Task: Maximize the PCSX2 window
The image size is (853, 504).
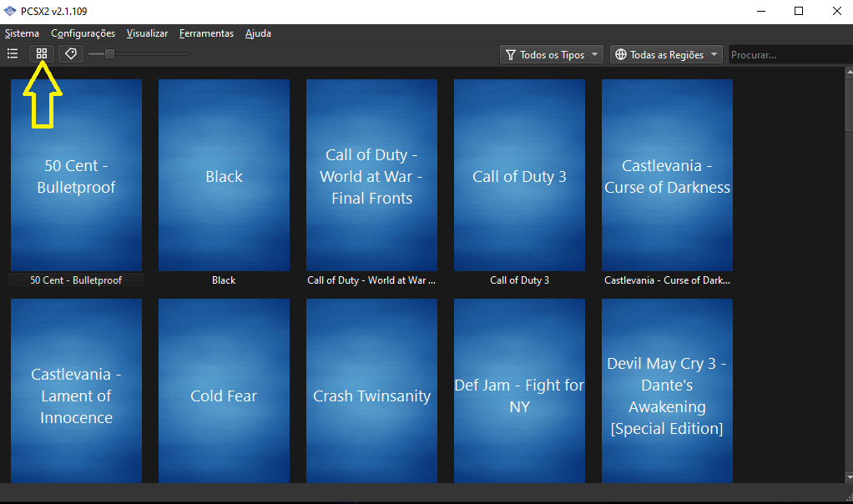Action: point(799,11)
